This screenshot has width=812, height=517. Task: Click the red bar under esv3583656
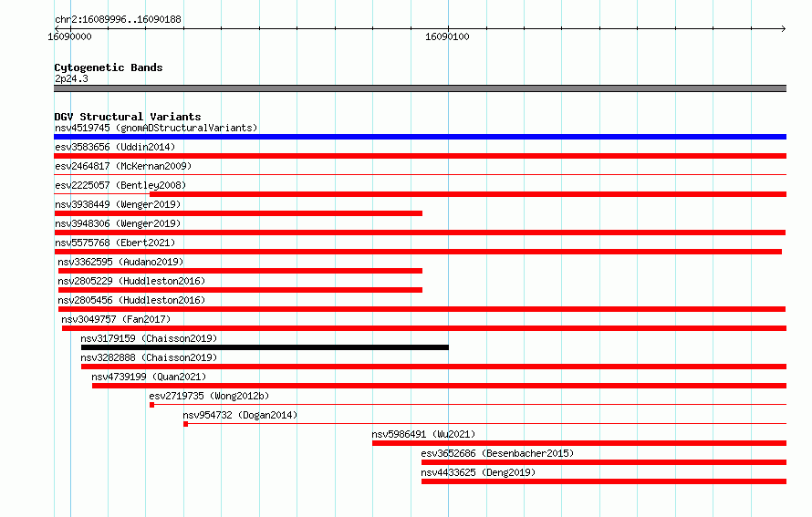420,156
